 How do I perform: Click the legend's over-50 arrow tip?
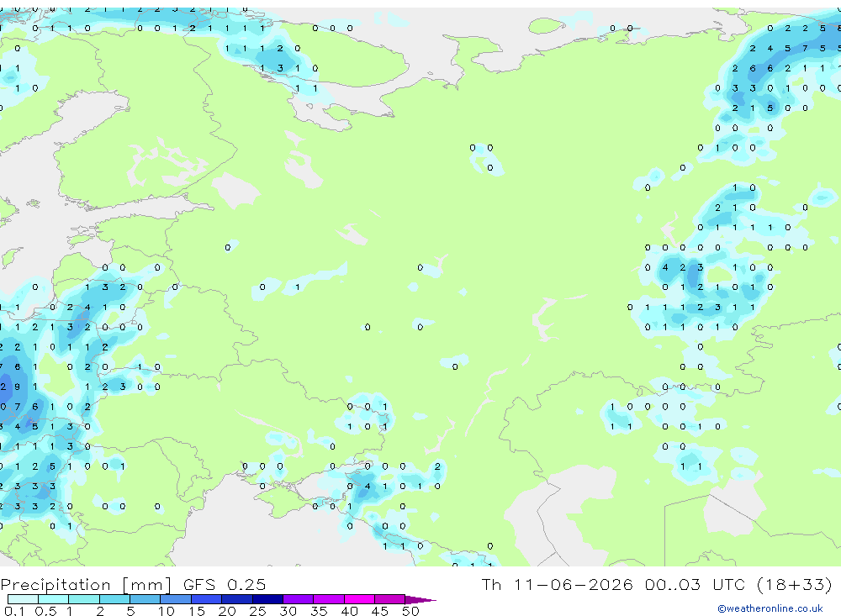coord(421,600)
